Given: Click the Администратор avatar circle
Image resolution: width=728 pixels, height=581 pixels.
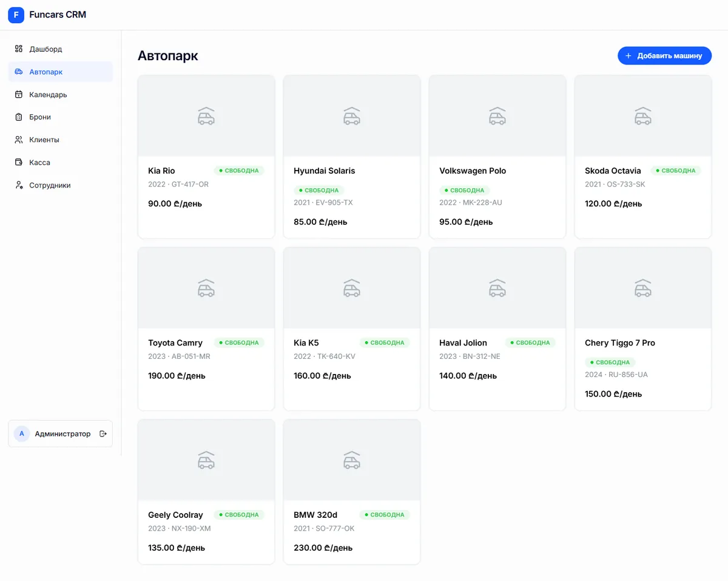Looking at the screenshot, I should click(x=22, y=434).
